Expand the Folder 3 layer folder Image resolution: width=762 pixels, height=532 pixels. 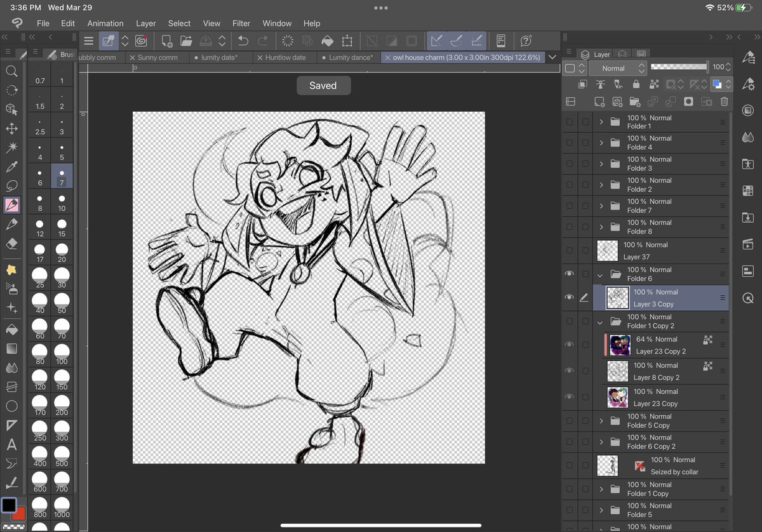click(601, 164)
